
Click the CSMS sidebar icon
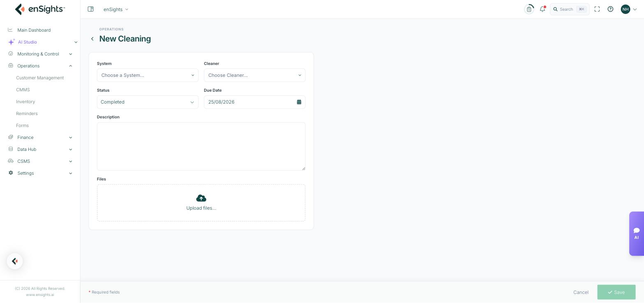click(11, 161)
